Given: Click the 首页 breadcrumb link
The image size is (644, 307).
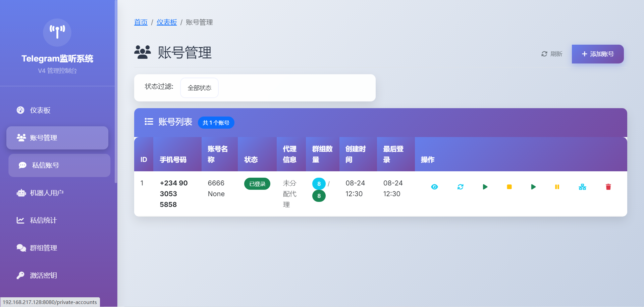Looking at the screenshot, I should (141, 22).
